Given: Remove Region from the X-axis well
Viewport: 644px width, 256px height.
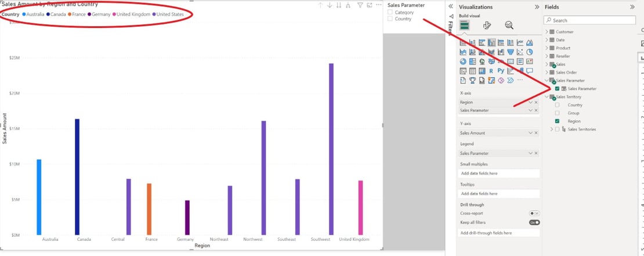Looking at the screenshot, I should [x=536, y=102].
